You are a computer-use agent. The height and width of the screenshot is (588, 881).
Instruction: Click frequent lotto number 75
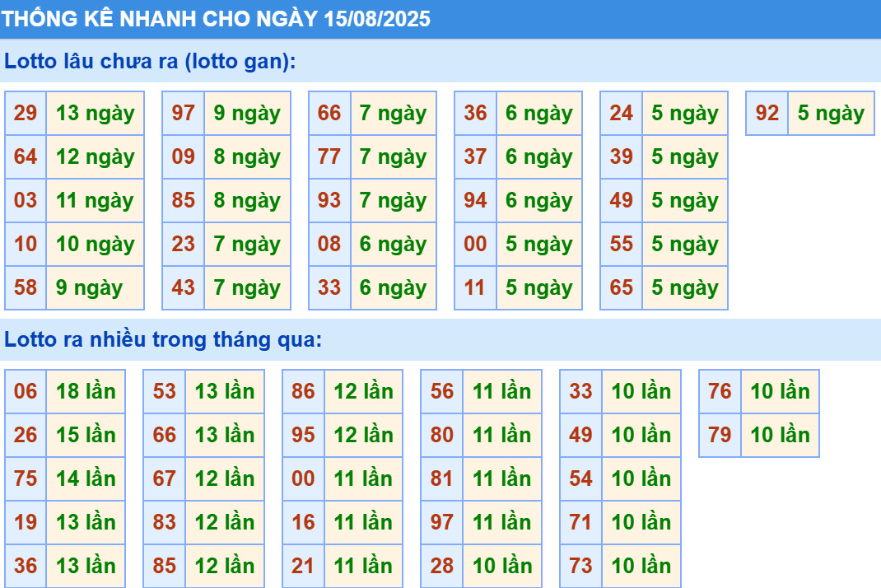coord(26,478)
